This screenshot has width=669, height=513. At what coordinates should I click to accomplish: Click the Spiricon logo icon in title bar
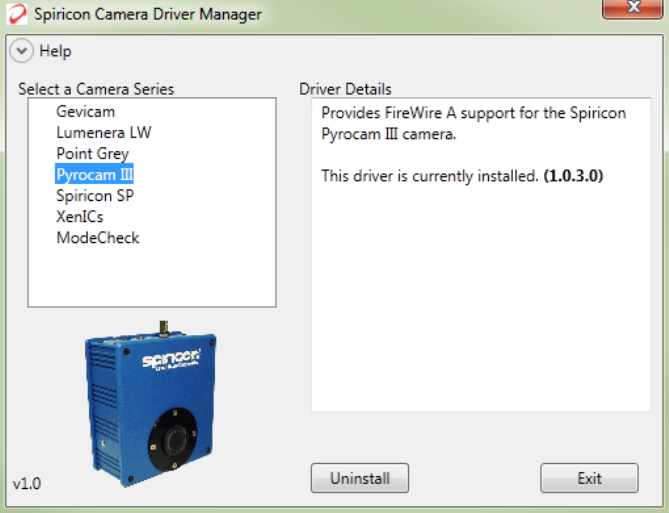pos(17,14)
